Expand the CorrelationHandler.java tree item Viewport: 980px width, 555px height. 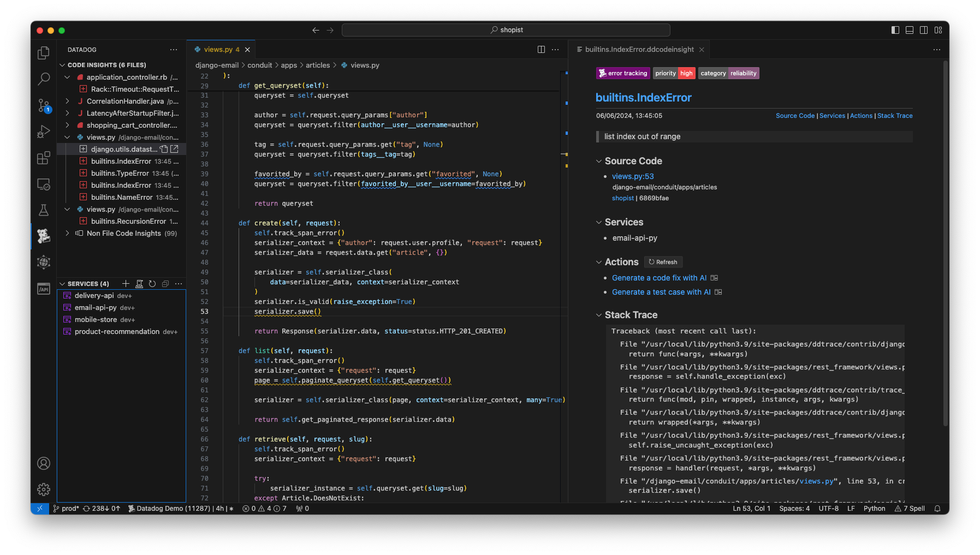pyautogui.click(x=67, y=101)
